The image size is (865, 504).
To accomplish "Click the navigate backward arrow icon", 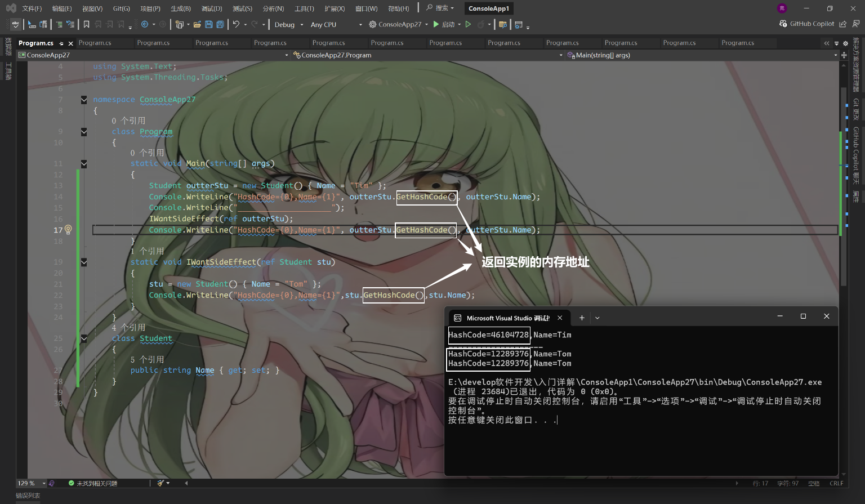I will tap(145, 24).
